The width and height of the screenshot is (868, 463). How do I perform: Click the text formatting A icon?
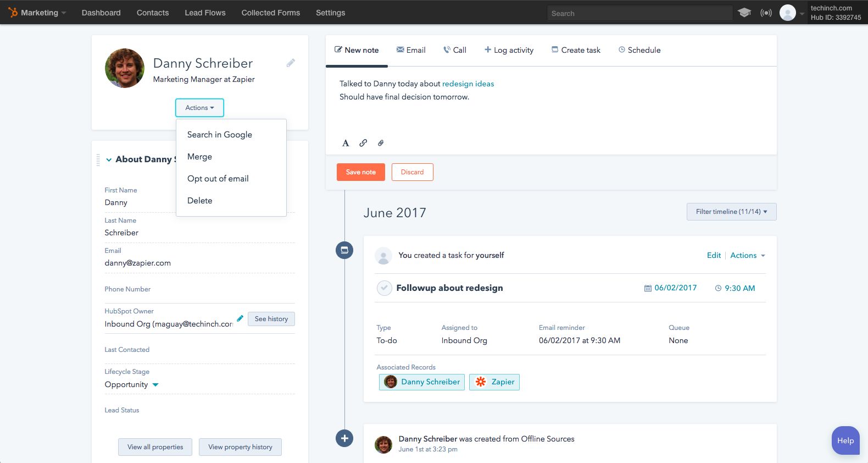[x=346, y=143]
